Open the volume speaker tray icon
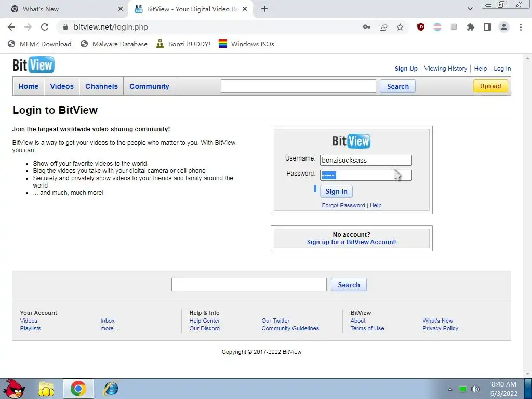This screenshot has height=399, width=532. [475, 389]
